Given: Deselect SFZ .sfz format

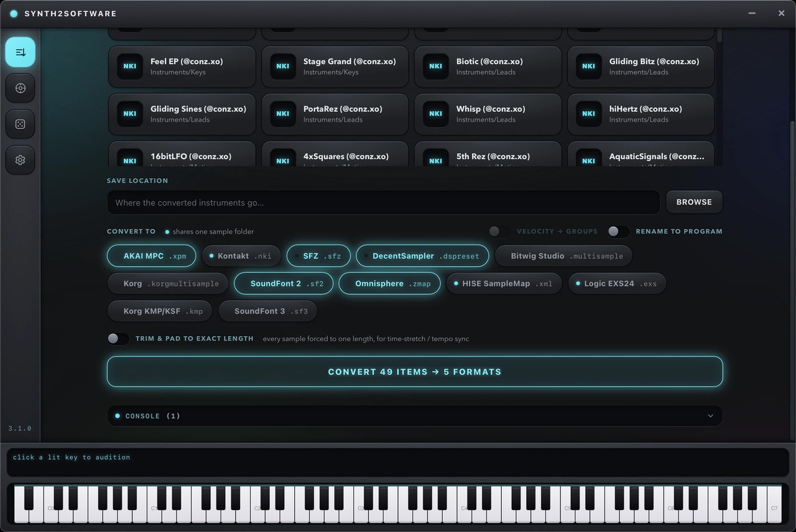Looking at the screenshot, I should click(x=318, y=256).
